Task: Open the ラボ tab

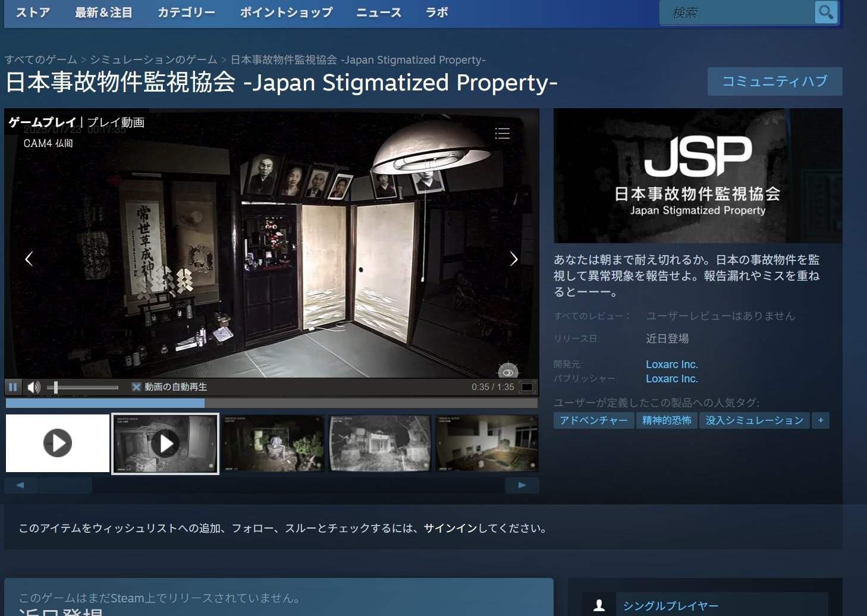Action: tap(437, 12)
